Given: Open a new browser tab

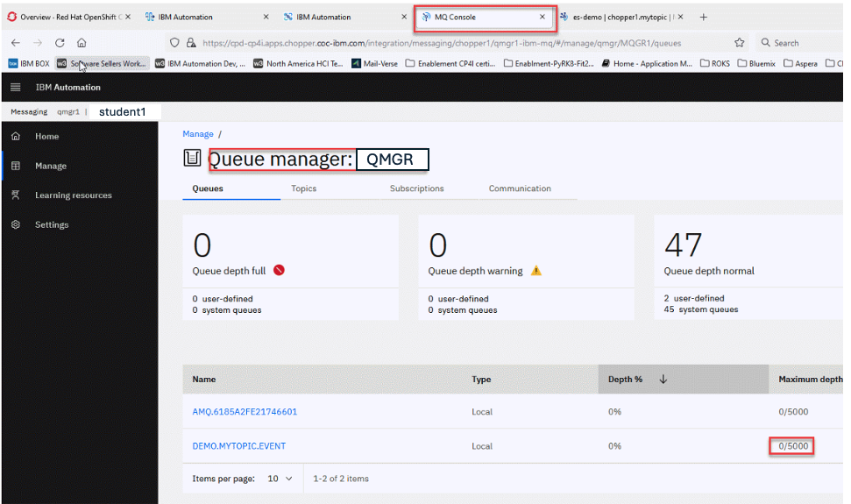Looking at the screenshot, I should 703,17.
